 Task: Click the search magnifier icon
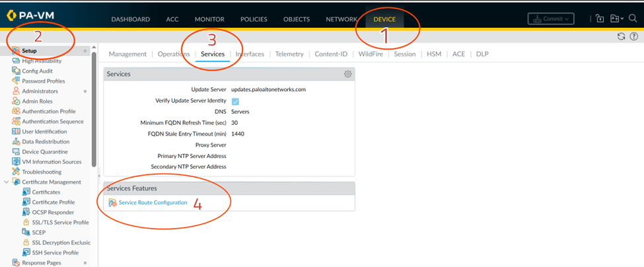click(633, 19)
